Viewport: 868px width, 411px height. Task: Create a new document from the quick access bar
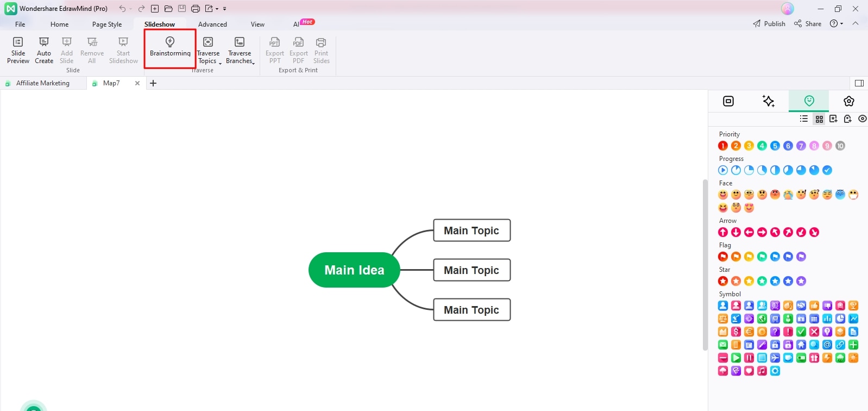155,9
